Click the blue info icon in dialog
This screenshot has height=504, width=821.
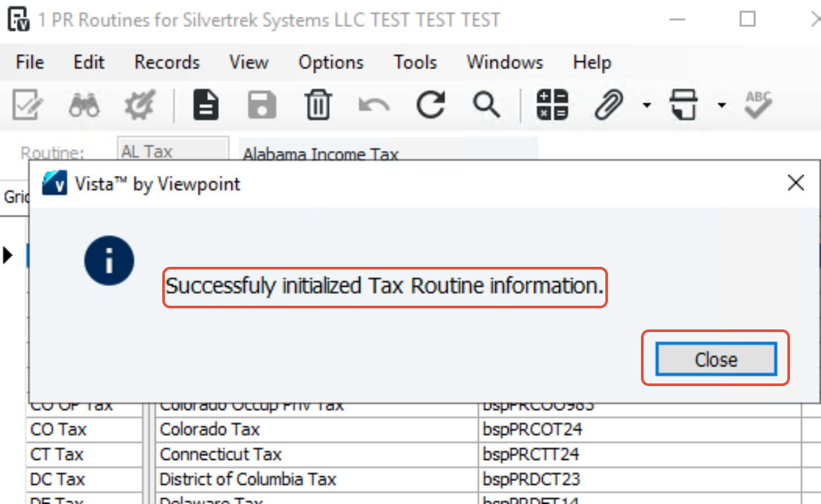109,262
